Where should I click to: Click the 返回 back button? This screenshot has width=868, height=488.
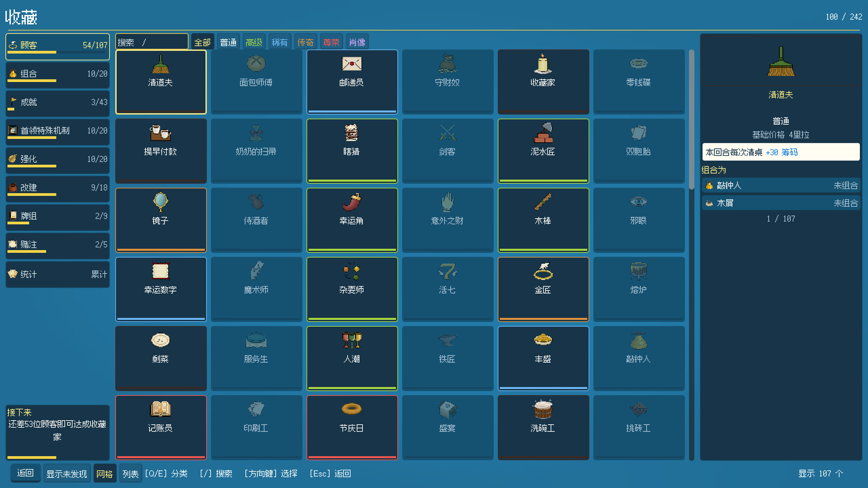(25, 473)
